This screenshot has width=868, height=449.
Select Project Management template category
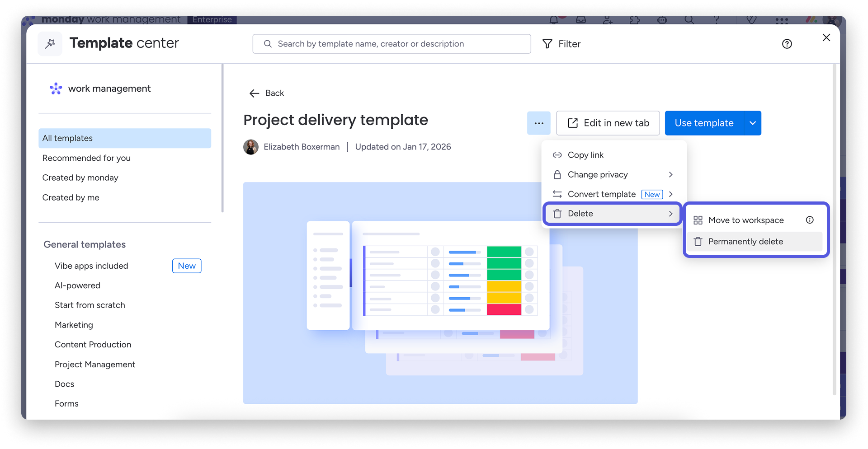(94, 364)
